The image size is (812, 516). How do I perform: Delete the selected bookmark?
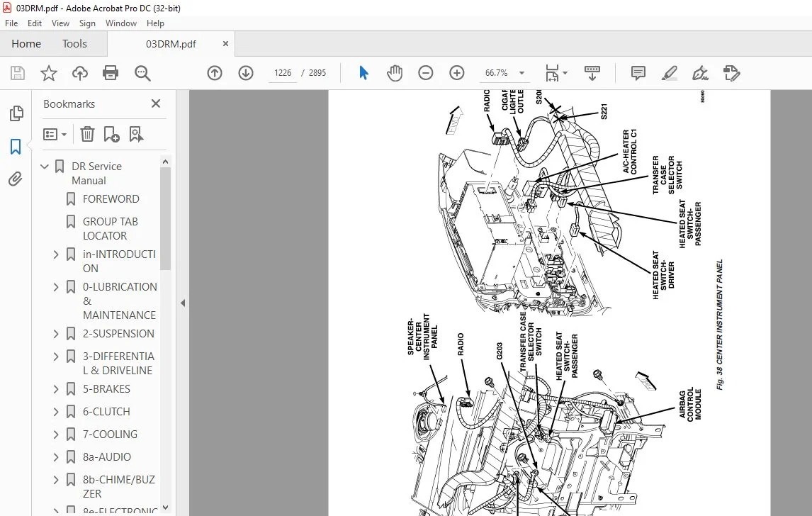click(x=87, y=134)
